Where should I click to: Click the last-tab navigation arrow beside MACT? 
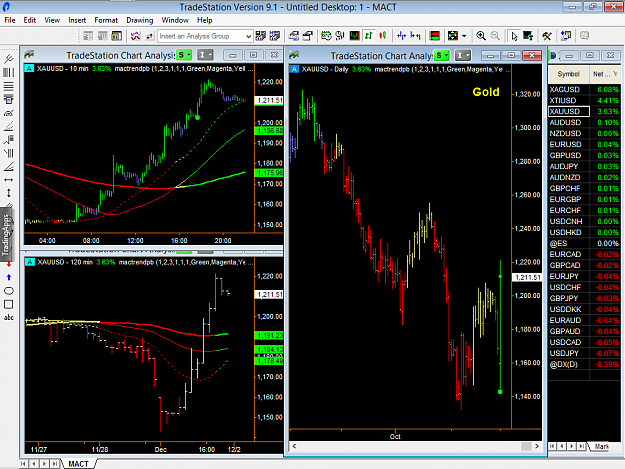pos(55,464)
